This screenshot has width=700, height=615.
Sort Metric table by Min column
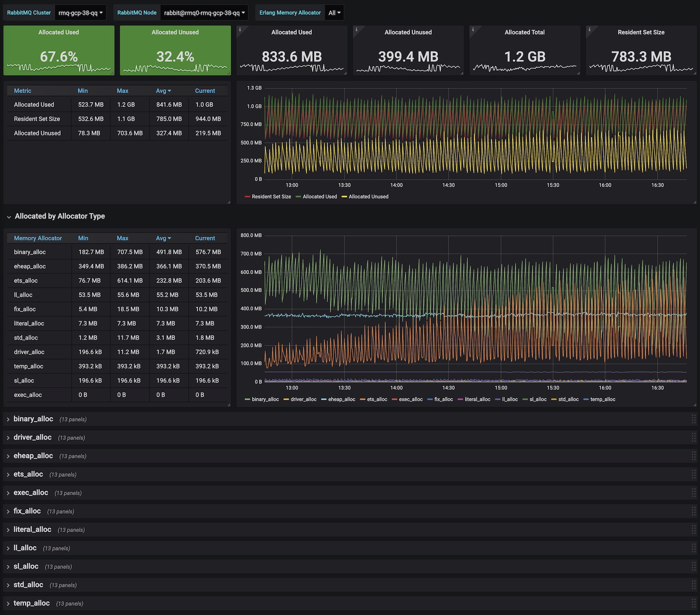83,91
